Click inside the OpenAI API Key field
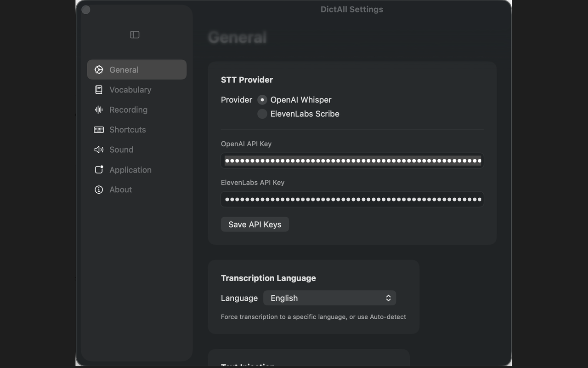 point(352,161)
